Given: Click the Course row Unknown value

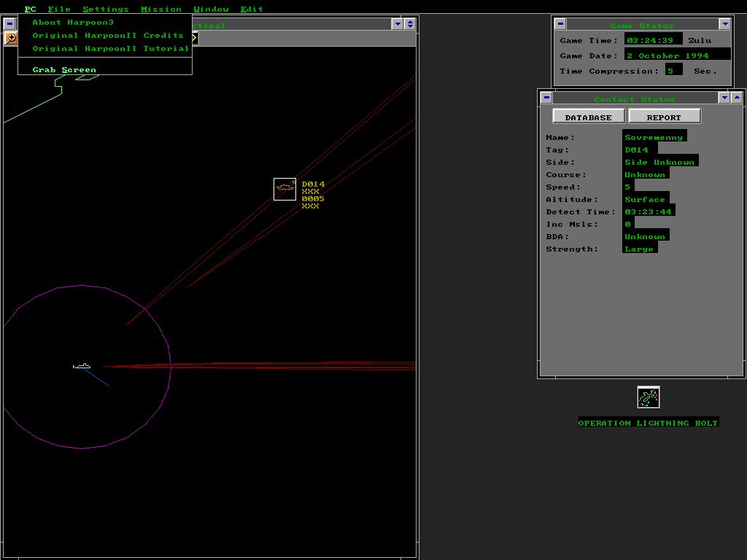Looking at the screenshot, I should [x=646, y=174].
